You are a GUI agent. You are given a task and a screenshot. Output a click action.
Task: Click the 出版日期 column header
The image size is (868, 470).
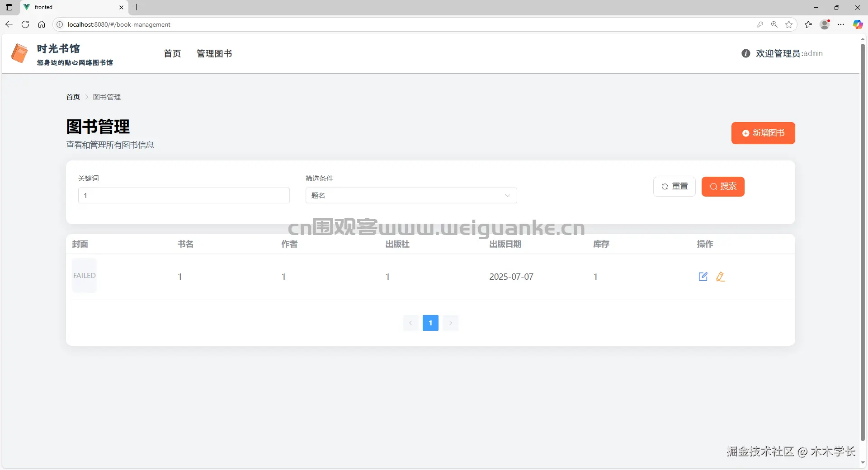tap(505, 244)
